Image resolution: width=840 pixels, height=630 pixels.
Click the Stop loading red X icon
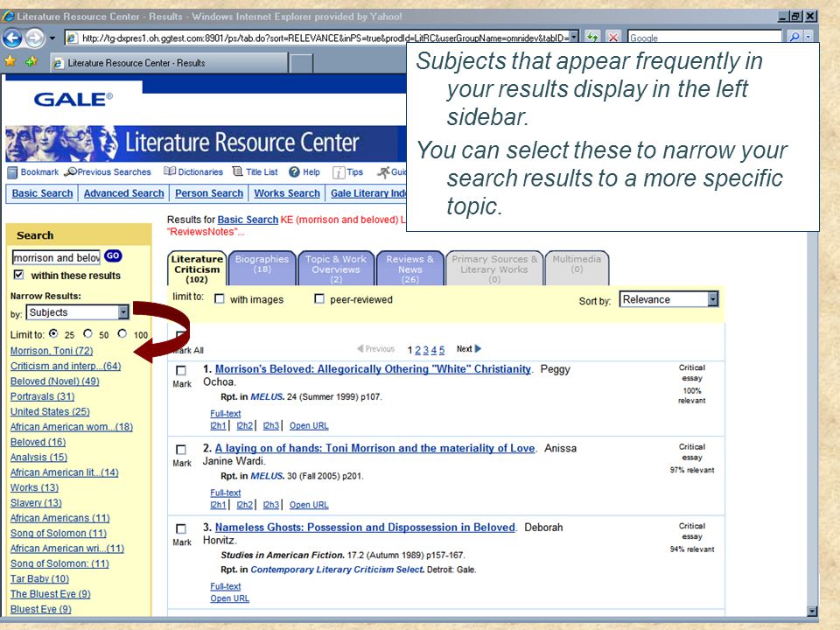pyautogui.click(x=612, y=38)
